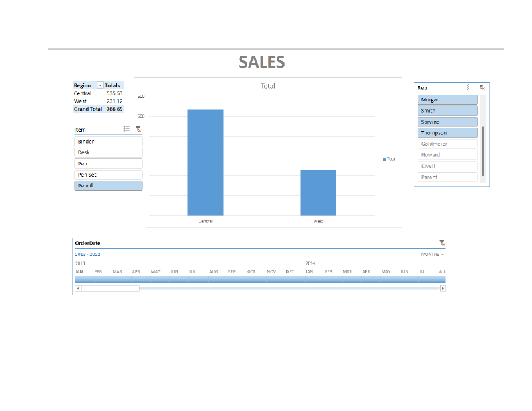
Task: Select the JAN 2014 timeline segment
Action: 314,279
